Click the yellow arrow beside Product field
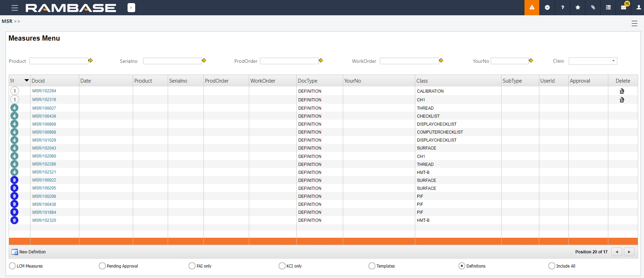 (91, 61)
